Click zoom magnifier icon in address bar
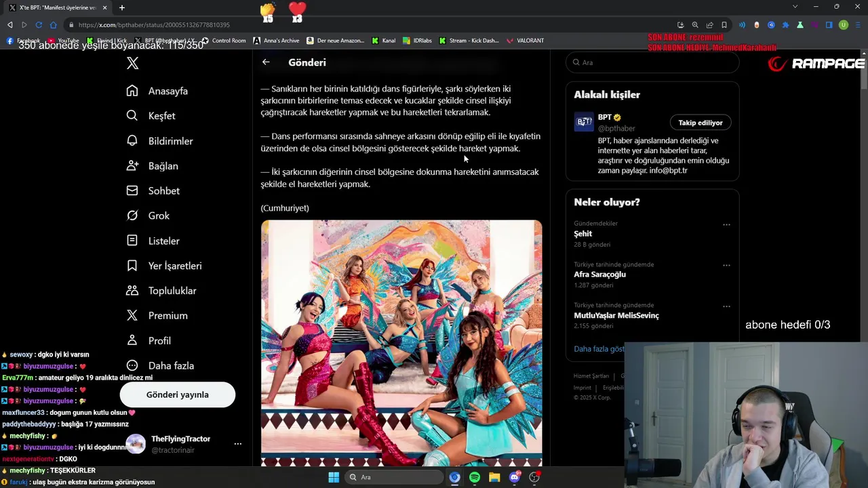Image resolution: width=868 pixels, height=488 pixels. pyautogui.click(x=695, y=25)
